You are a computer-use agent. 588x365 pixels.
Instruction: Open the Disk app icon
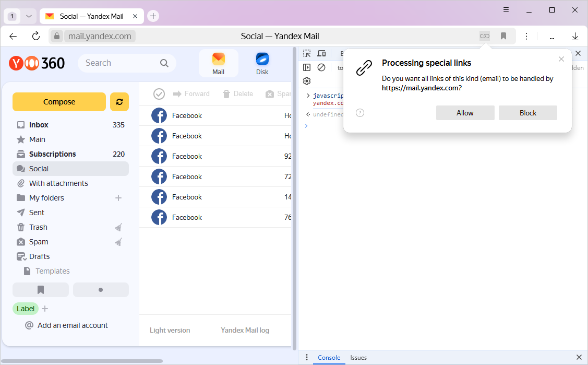tap(262, 63)
